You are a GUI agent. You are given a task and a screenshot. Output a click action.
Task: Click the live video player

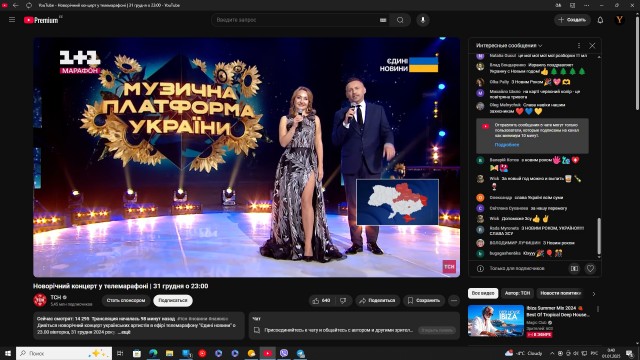click(x=247, y=157)
